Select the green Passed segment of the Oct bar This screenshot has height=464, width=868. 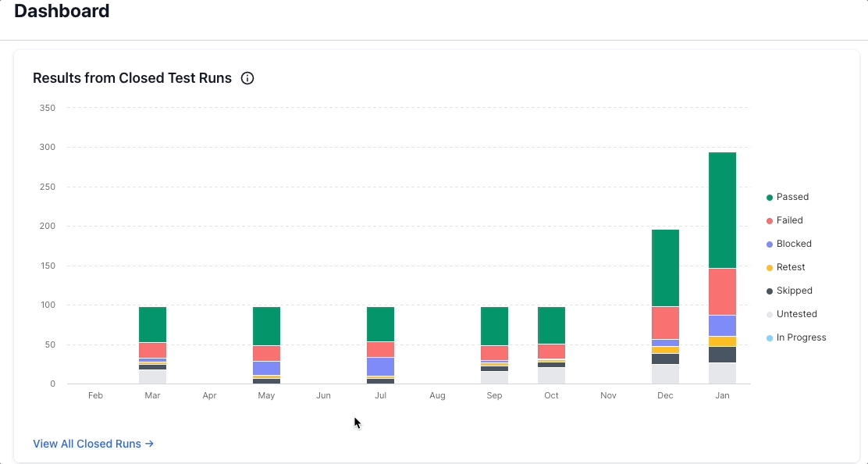pos(551,325)
